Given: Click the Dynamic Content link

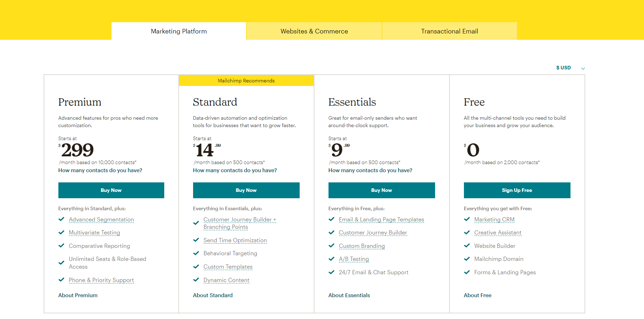Looking at the screenshot, I should tap(227, 280).
